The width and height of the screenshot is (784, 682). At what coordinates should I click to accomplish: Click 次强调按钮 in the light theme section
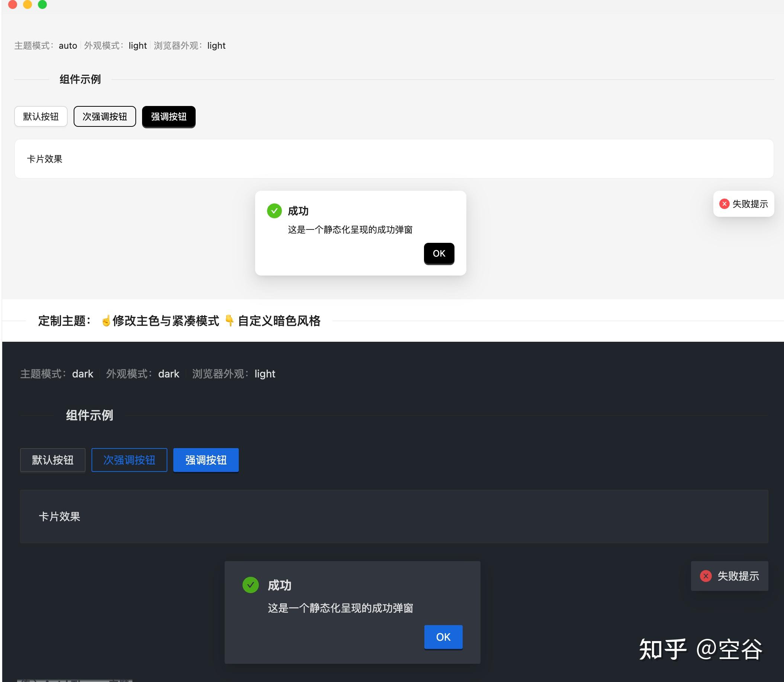105,116
